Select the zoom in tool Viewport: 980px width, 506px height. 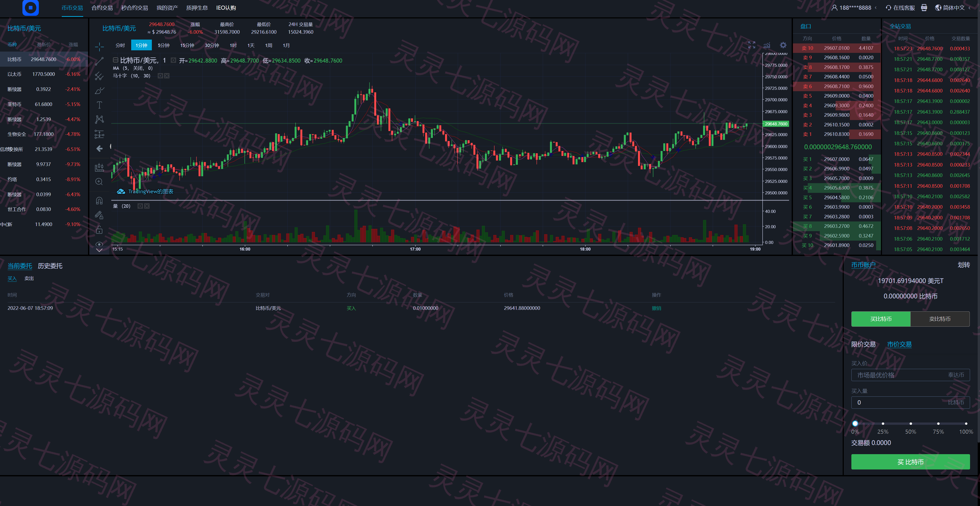pyautogui.click(x=99, y=182)
